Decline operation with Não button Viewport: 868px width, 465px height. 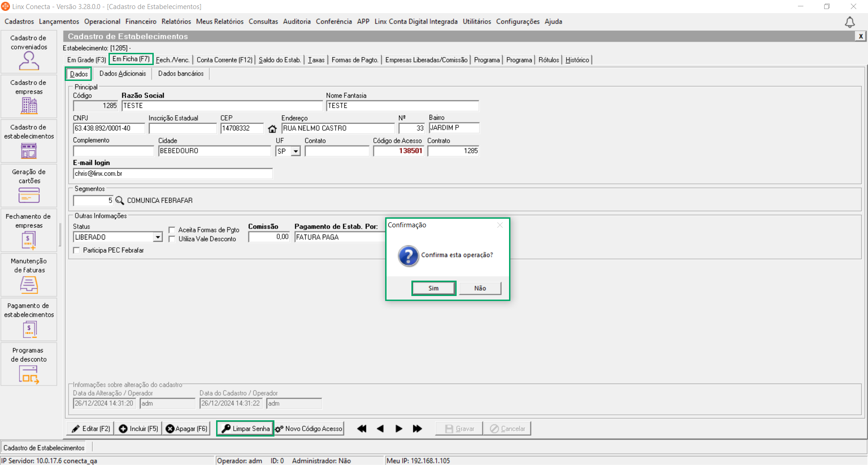pos(480,288)
